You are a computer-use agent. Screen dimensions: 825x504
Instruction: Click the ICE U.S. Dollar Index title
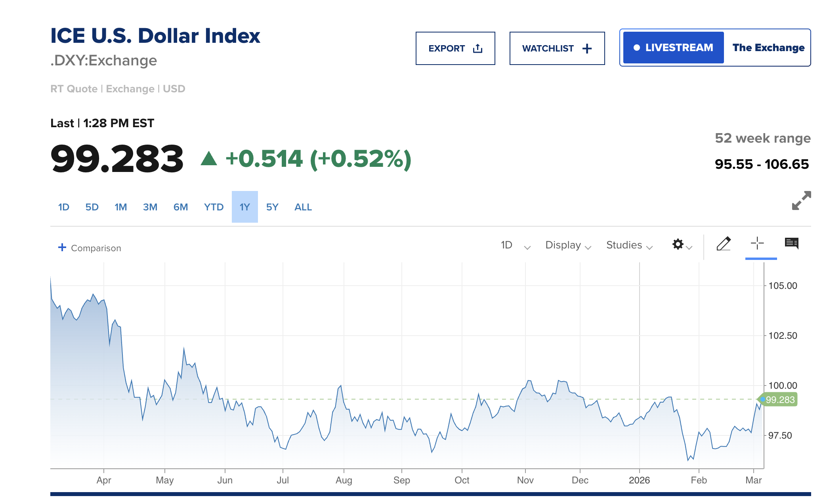pos(155,36)
